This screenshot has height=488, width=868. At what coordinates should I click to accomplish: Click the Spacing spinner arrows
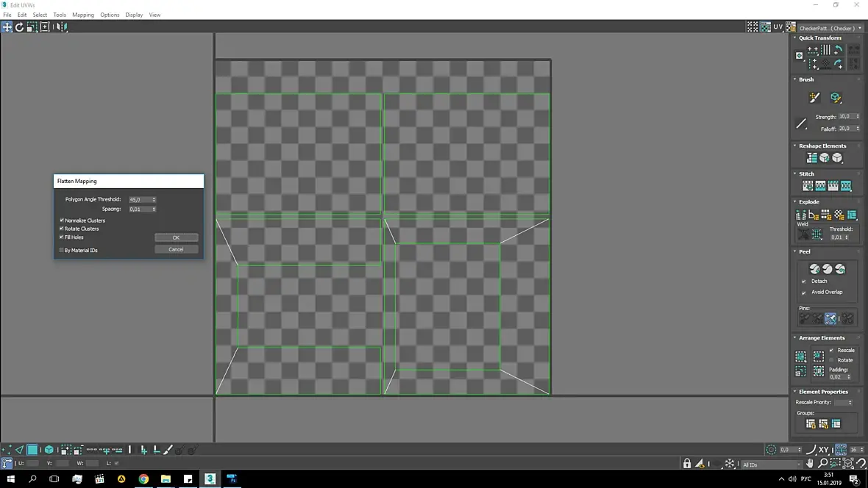coord(154,209)
